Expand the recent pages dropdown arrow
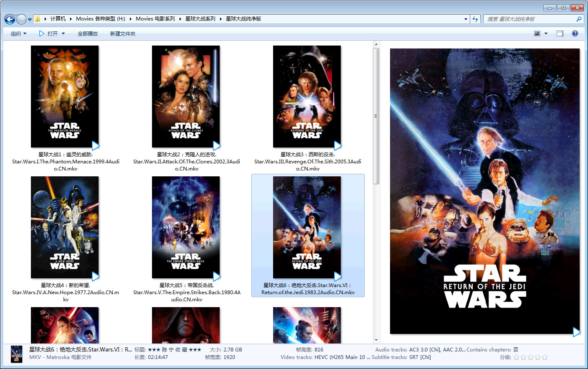This screenshot has width=588, height=369. click(30, 19)
